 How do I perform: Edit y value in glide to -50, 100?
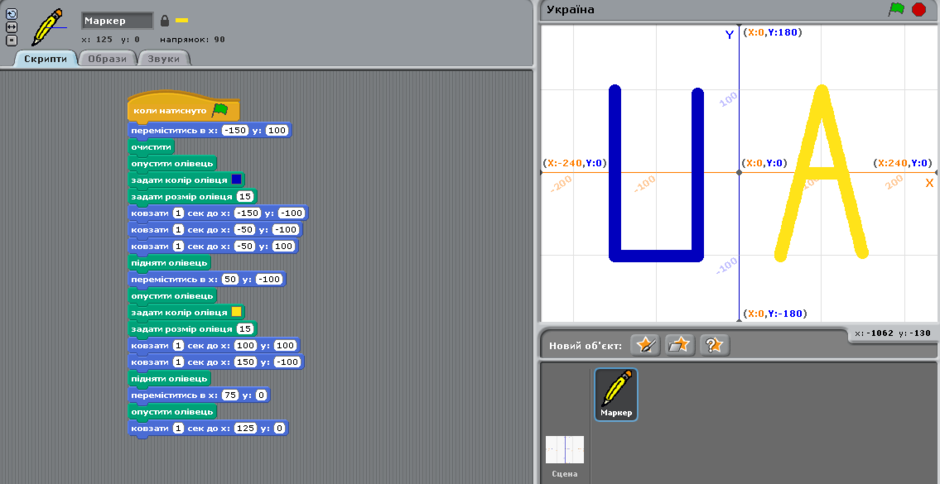point(284,246)
